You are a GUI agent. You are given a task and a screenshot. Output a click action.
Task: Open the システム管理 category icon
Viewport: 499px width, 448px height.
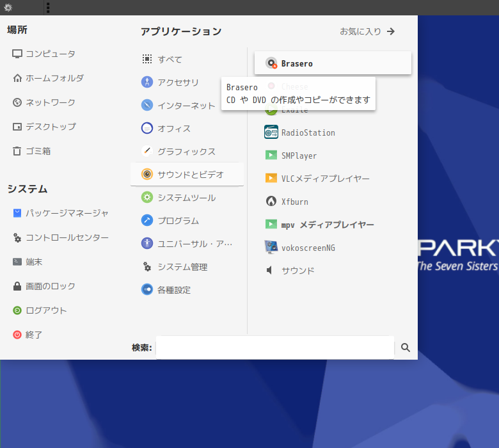[x=147, y=266]
